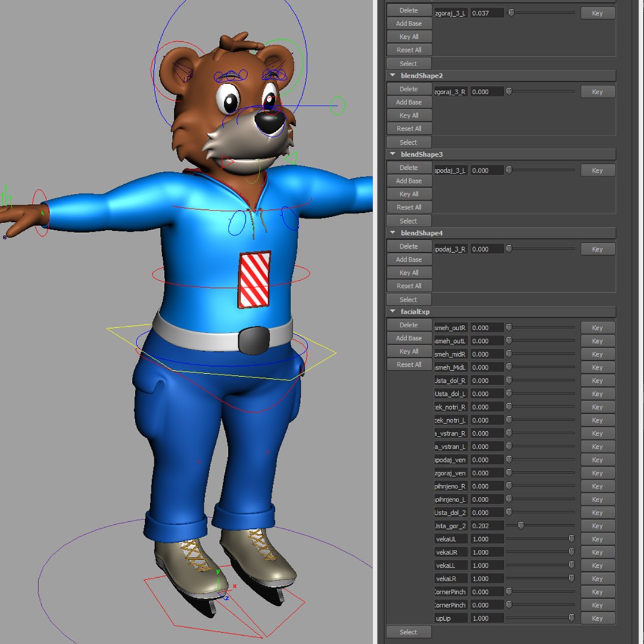Click Delete in the facialExp section
The image size is (644, 644).
click(409, 325)
